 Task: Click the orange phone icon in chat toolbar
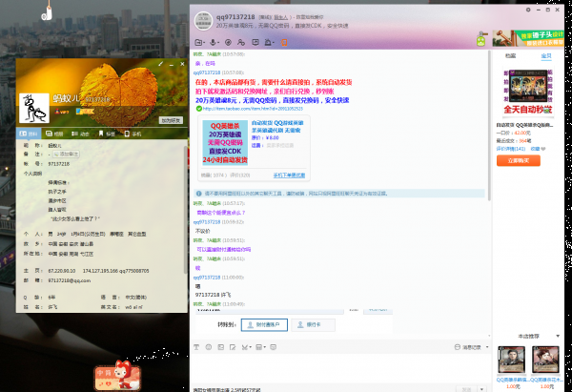coord(284,43)
